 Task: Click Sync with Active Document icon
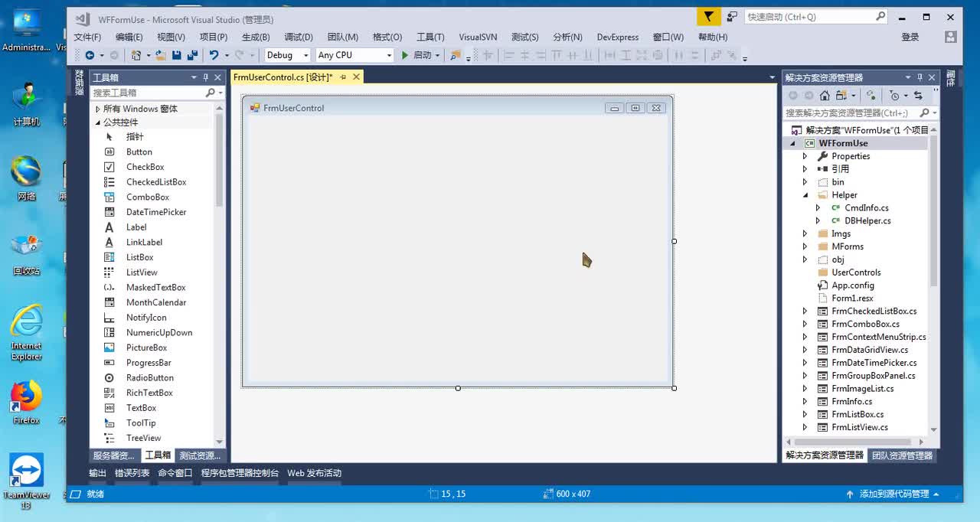918,96
